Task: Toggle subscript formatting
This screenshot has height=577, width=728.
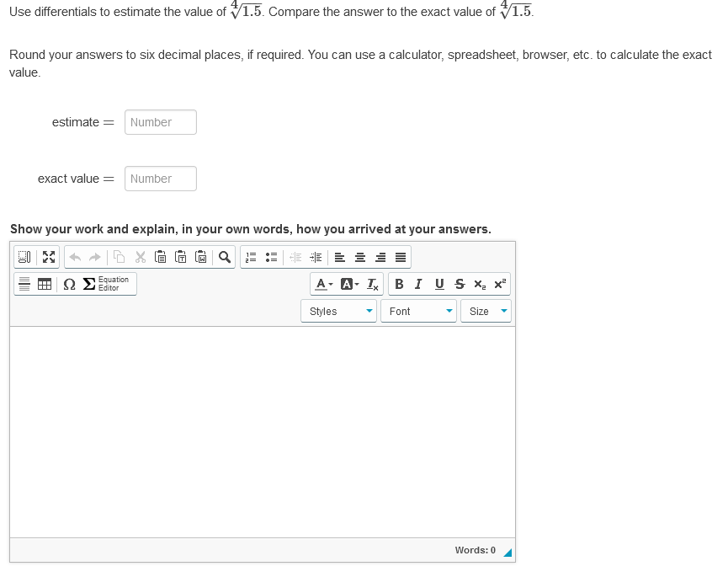Action: click(480, 284)
